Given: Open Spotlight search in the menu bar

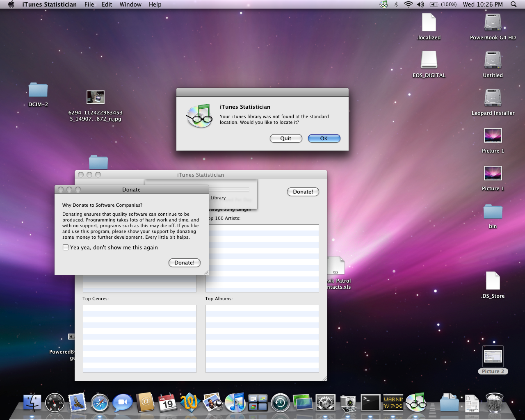Looking at the screenshot, I should click(514, 5).
